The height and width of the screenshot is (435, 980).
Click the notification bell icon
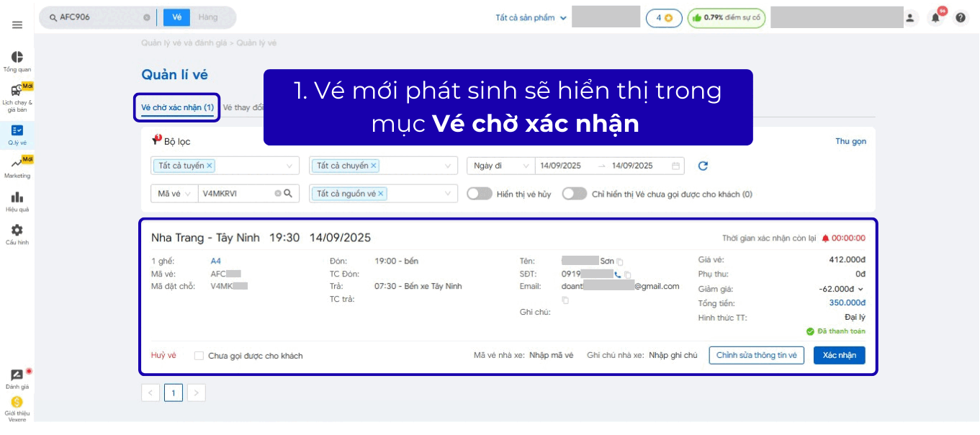(935, 18)
